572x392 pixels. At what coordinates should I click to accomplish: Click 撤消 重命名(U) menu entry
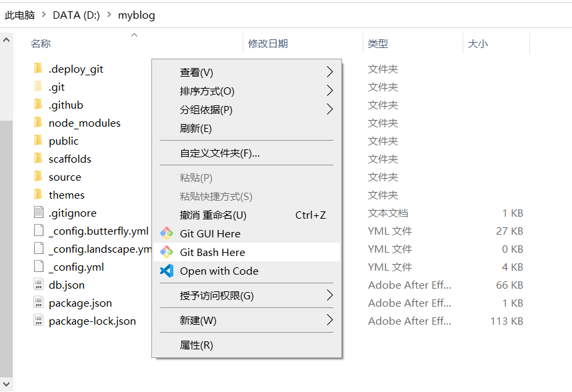pos(213,215)
